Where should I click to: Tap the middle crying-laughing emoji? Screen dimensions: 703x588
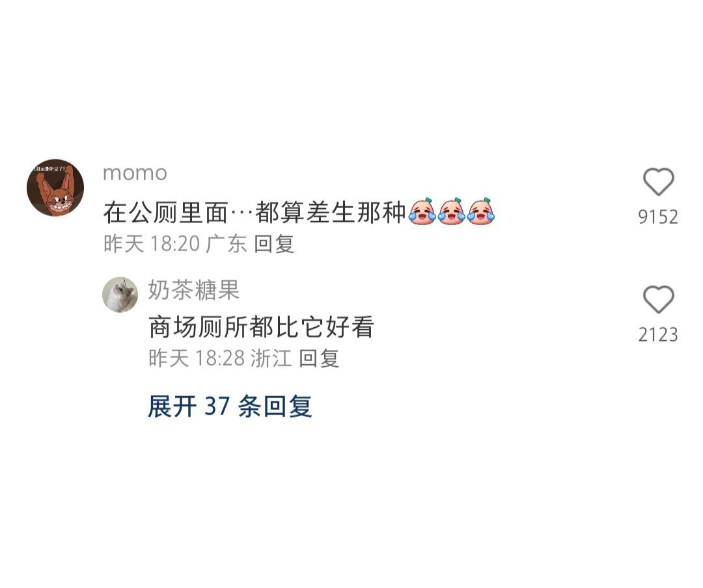coord(452,211)
